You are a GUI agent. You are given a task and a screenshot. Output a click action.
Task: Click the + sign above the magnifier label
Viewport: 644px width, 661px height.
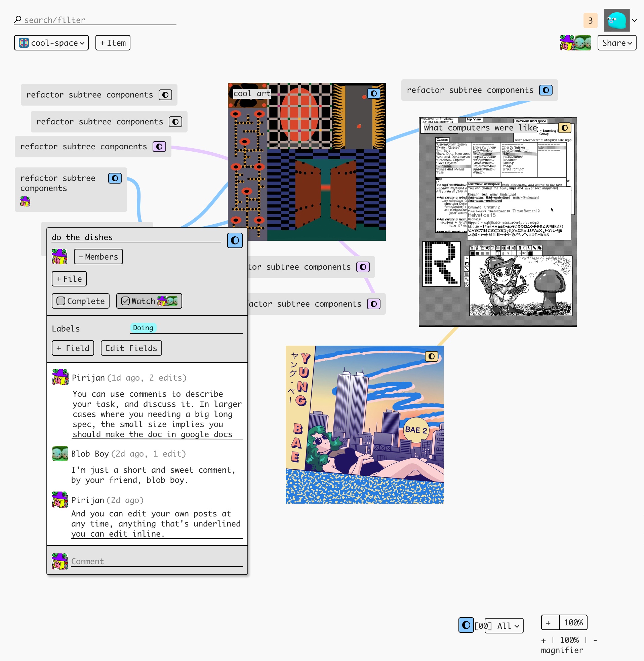[x=544, y=640]
